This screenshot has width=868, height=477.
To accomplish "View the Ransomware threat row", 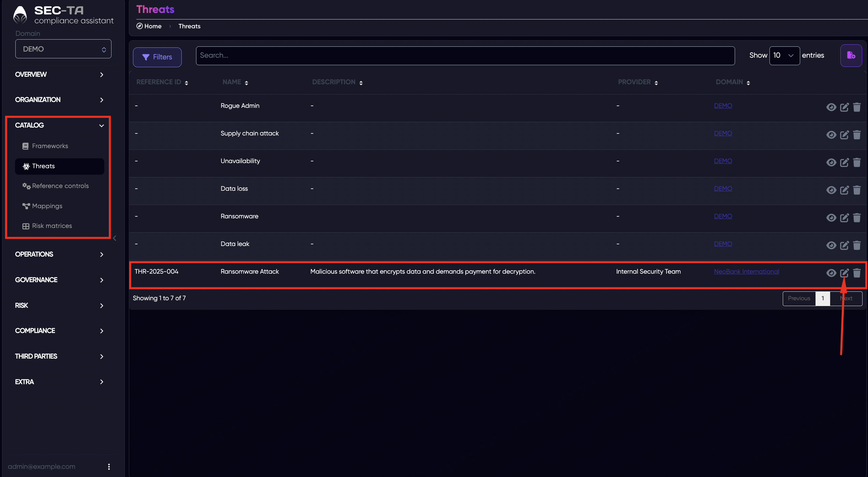I will click(x=831, y=218).
